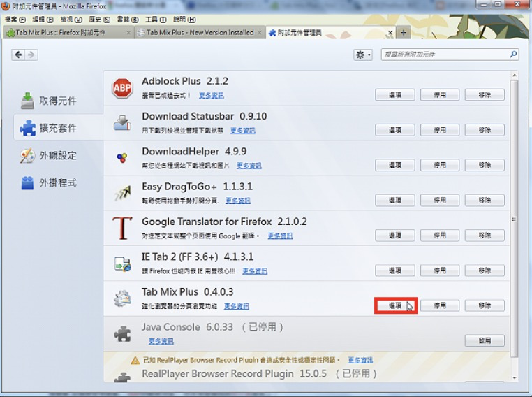532x397 pixels.
Task: Select 擴充套件 in the sidebar
Action: coord(58,128)
